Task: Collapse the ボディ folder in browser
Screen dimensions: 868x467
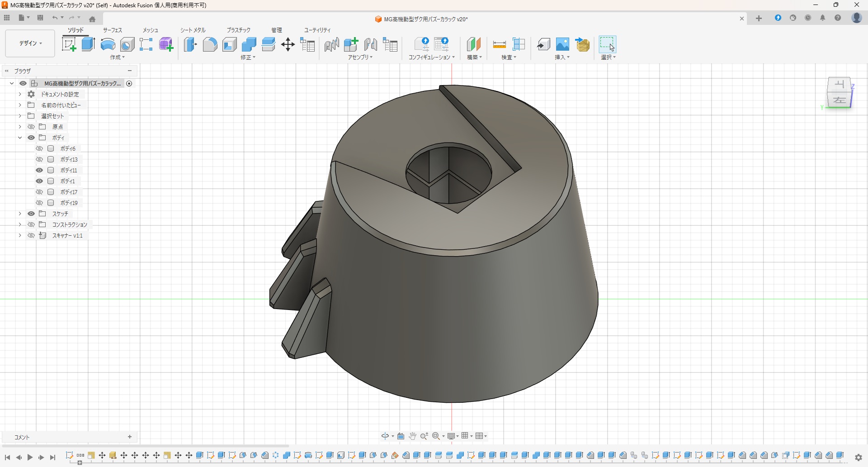Action: [x=20, y=138]
